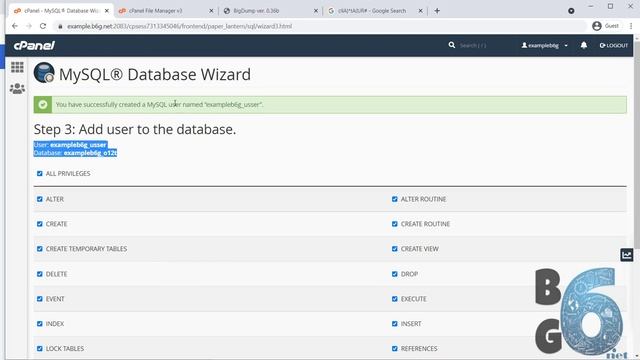Click the search magnifier icon in header
This screenshot has height=360, width=640.
pyautogui.click(x=451, y=45)
